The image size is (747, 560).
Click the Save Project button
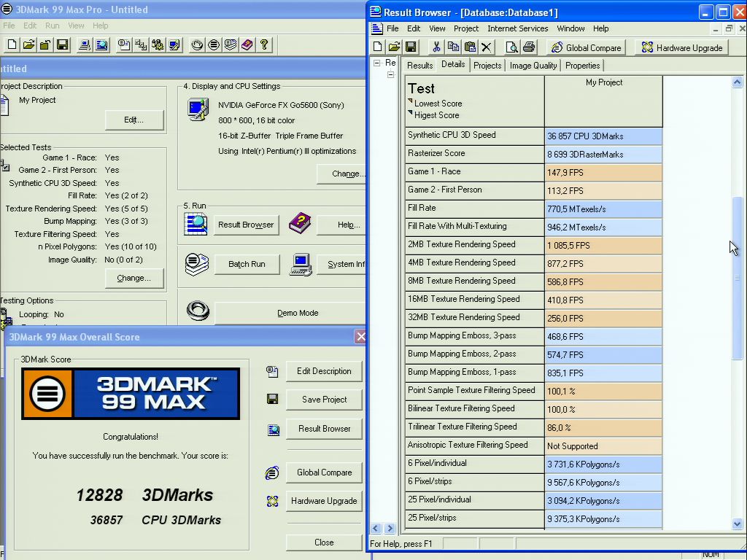[x=325, y=400]
